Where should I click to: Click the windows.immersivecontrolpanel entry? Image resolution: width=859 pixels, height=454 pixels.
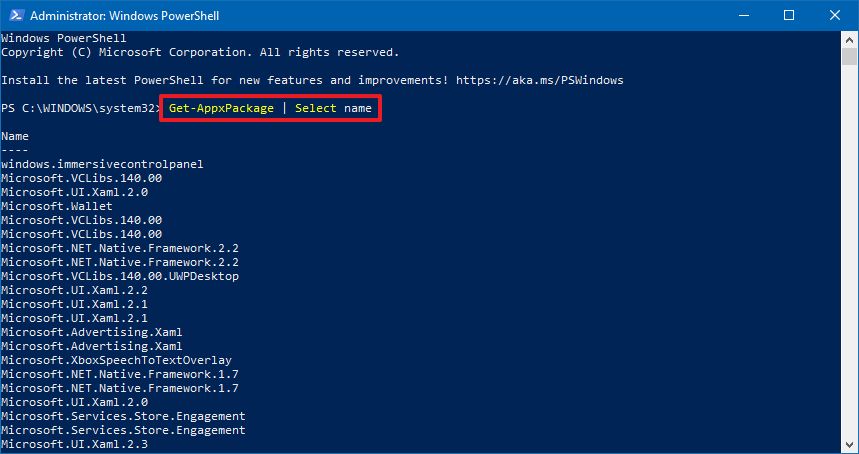(x=102, y=164)
